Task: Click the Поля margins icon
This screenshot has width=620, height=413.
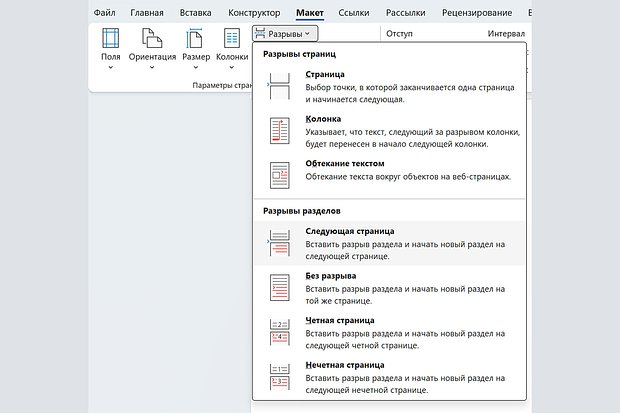Action: coord(111,38)
